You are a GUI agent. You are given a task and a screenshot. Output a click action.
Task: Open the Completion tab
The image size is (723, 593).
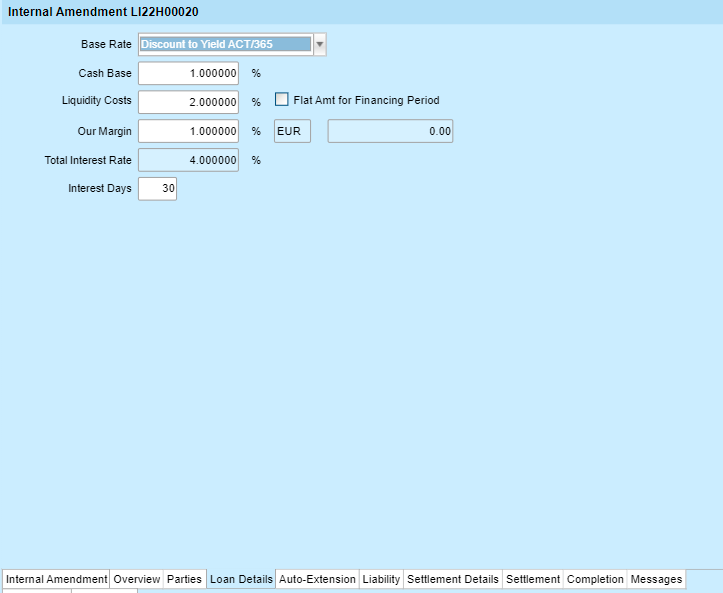point(595,579)
